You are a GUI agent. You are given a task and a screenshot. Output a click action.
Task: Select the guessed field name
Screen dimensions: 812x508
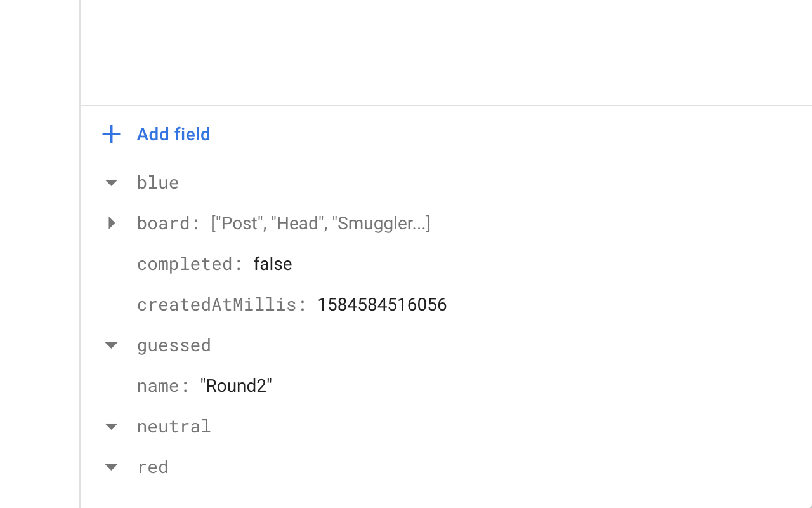(x=174, y=345)
